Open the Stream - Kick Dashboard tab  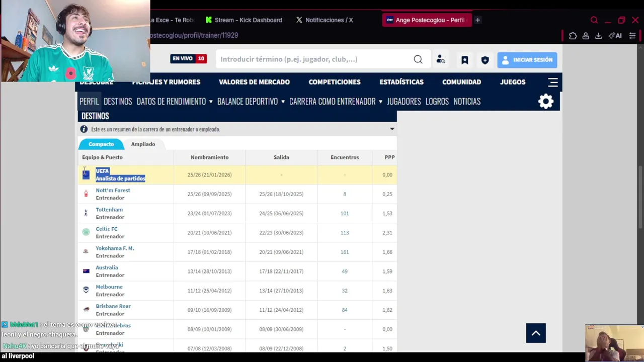pos(244,20)
